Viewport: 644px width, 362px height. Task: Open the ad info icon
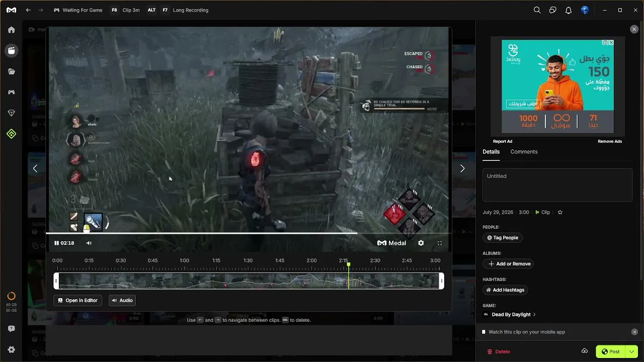coord(605,43)
